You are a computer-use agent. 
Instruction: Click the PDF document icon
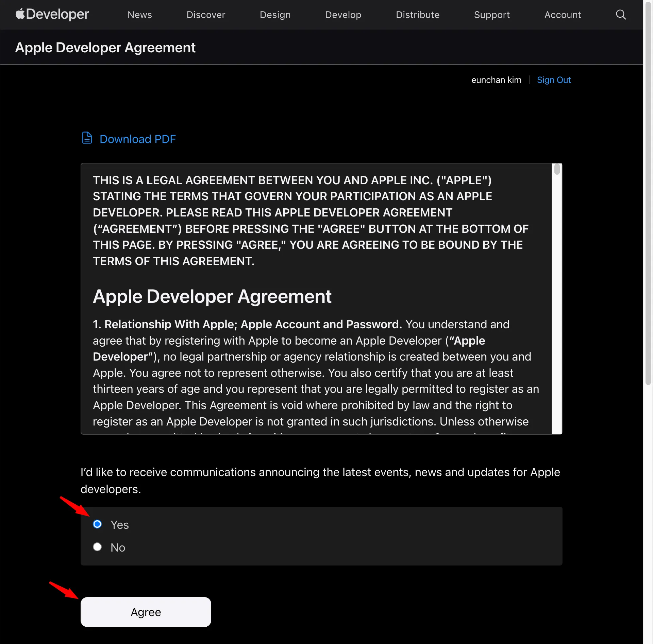pos(87,138)
